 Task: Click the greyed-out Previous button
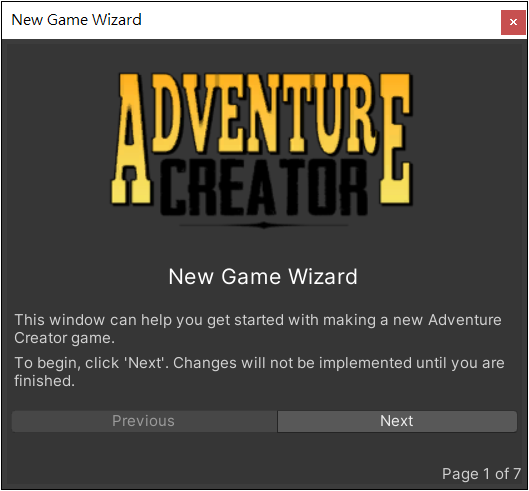144,421
